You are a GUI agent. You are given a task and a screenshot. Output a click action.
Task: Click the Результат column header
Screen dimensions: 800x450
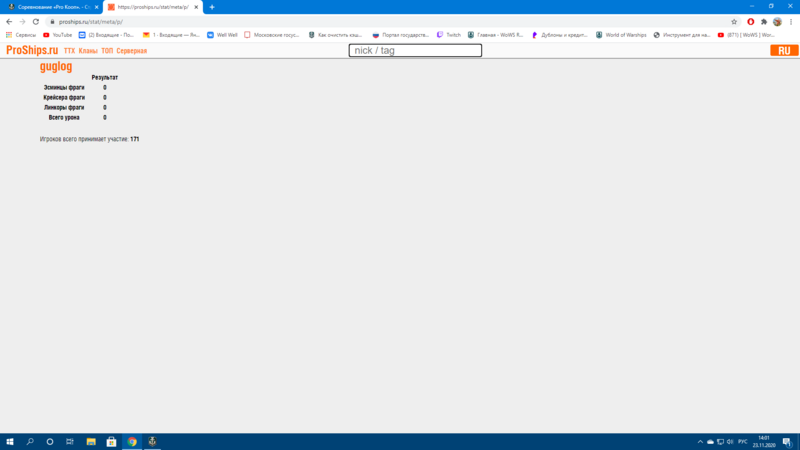(x=105, y=78)
